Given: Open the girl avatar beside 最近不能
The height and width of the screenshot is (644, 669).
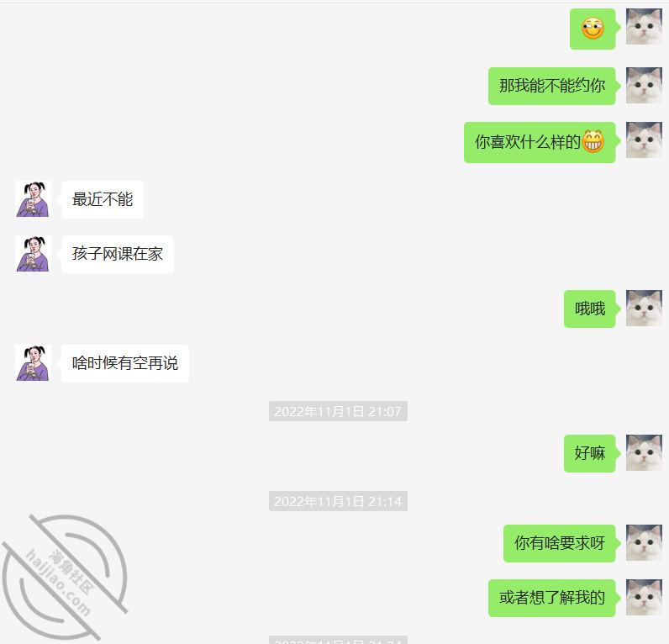Looking at the screenshot, I should pyautogui.click(x=33, y=199).
